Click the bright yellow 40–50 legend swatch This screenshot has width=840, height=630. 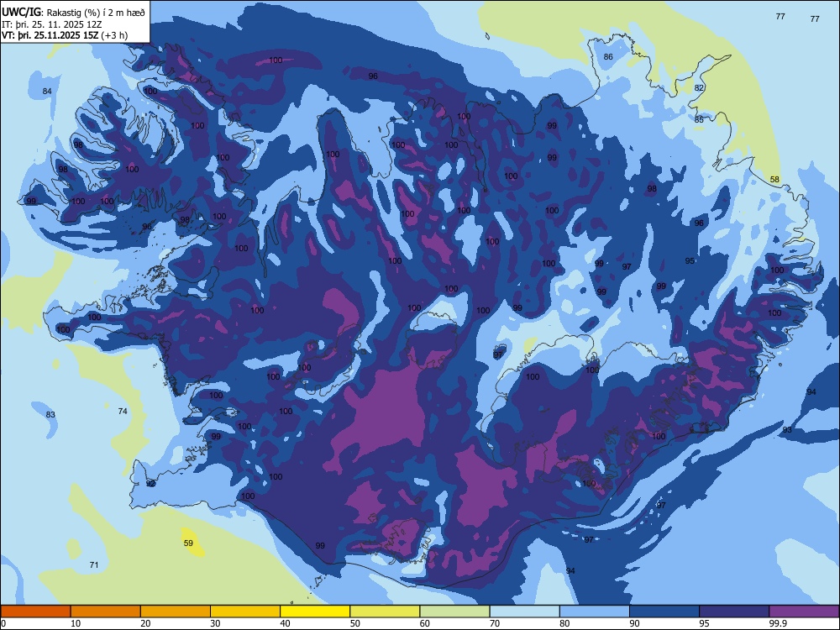pyautogui.click(x=315, y=612)
